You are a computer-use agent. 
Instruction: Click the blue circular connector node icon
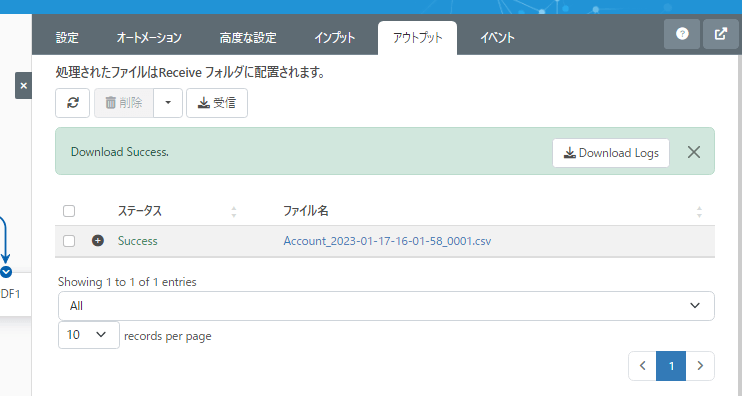6,272
